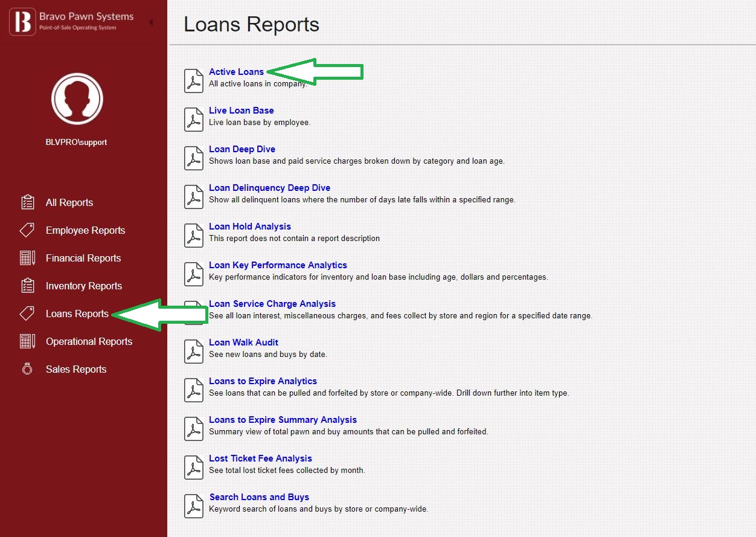Open the Active Loans report link
This screenshot has width=756, height=537.
(x=236, y=72)
